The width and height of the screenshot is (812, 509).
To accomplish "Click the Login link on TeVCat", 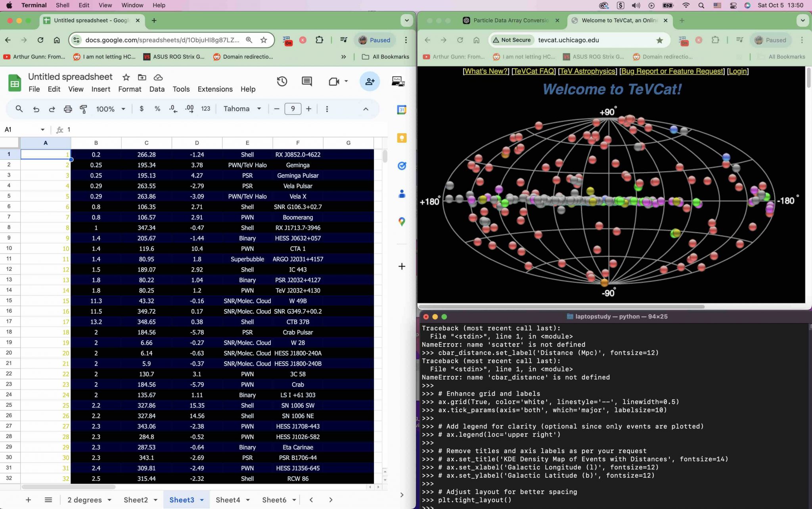I will 737,71.
